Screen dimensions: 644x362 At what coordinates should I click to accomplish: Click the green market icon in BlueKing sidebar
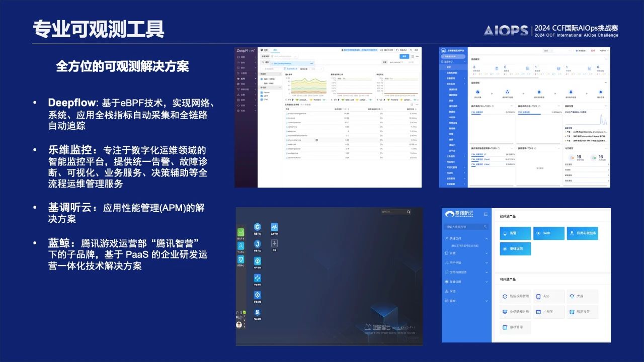click(x=241, y=232)
